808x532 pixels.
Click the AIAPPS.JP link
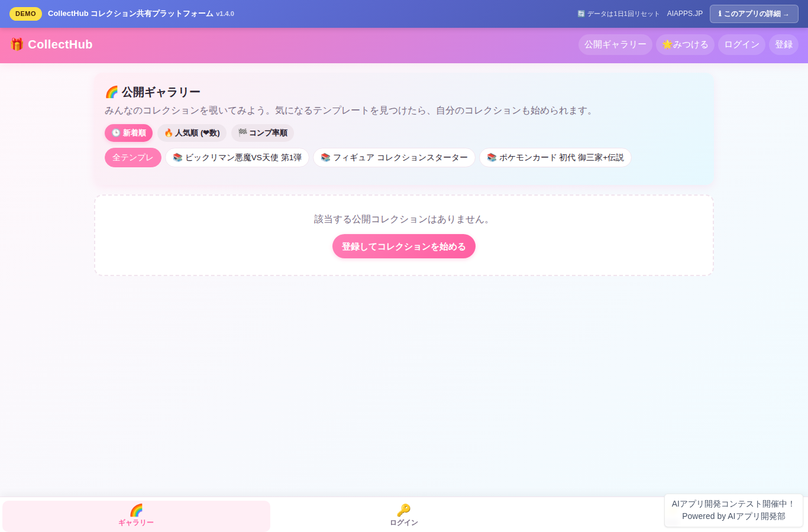(685, 14)
